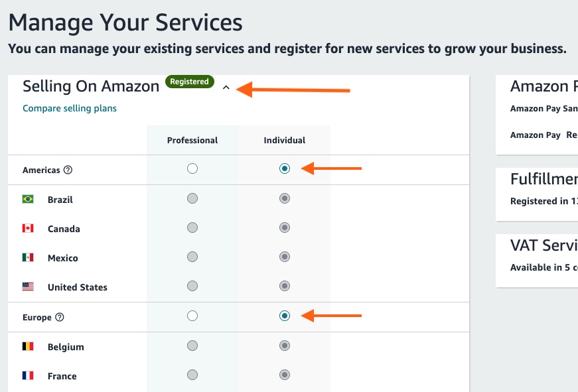578x392 pixels.
Task: Click the Americas help question mark icon
Action: click(x=68, y=170)
